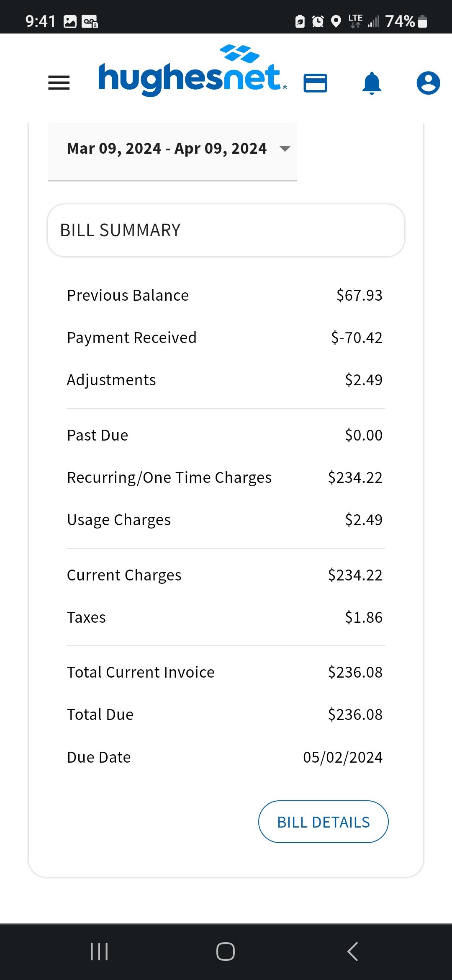
Task: Open the billing period date selector
Action: pyautogui.click(x=167, y=149)
